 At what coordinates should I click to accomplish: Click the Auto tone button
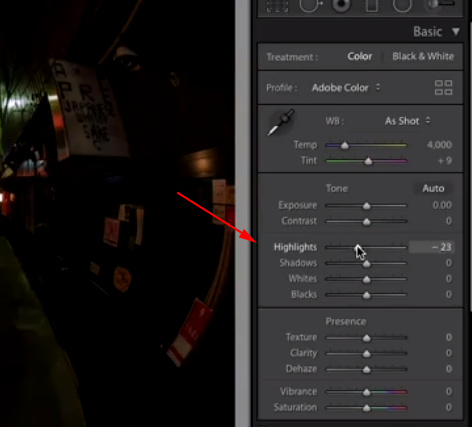tap(433, 188)
